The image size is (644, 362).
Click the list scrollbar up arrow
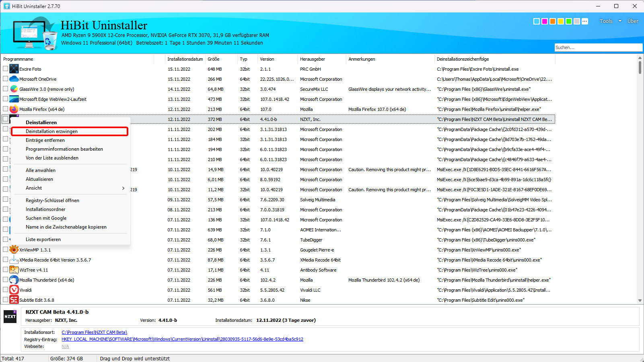[640, 58]
